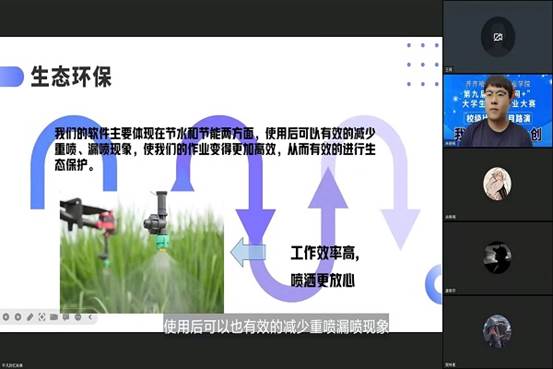Viewport: 553px width, 369px height.
Task: Select the pen annotation tool
Action: [30, 317]
